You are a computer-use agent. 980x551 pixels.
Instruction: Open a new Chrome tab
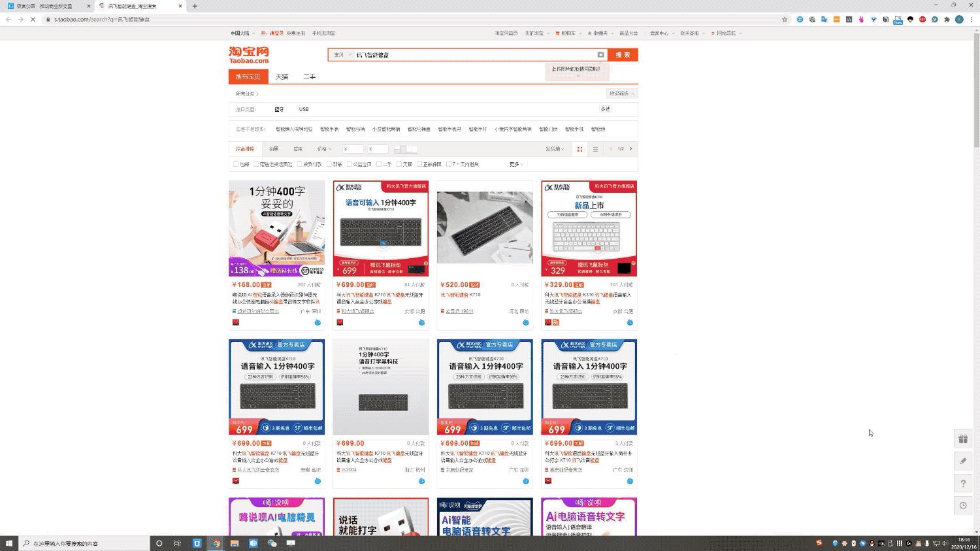[195, 6]
